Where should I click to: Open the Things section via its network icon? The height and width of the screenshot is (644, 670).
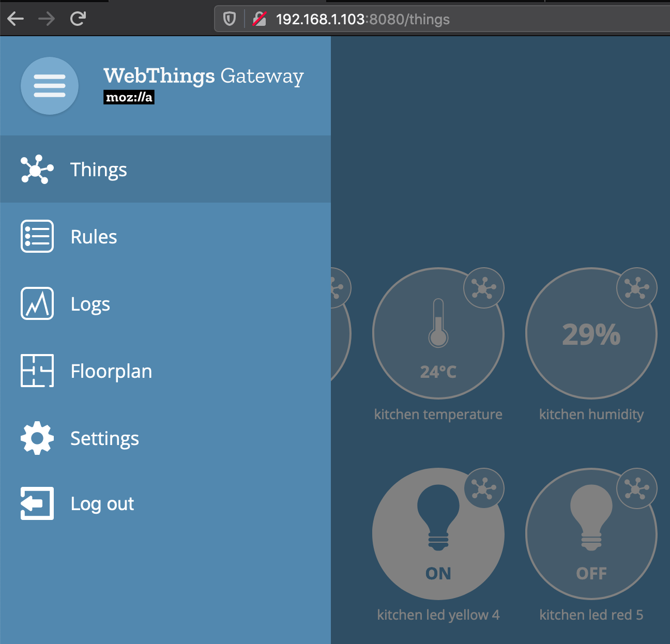click(36, 170)
